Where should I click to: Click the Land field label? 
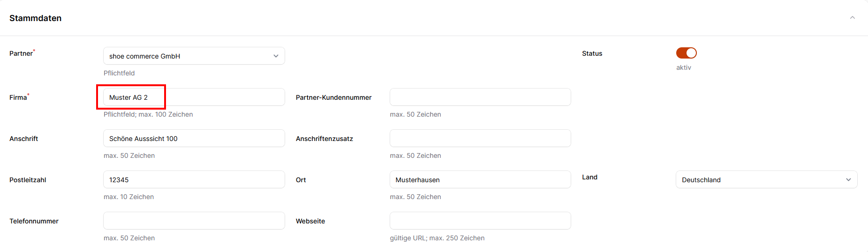[x=589, y=177]
